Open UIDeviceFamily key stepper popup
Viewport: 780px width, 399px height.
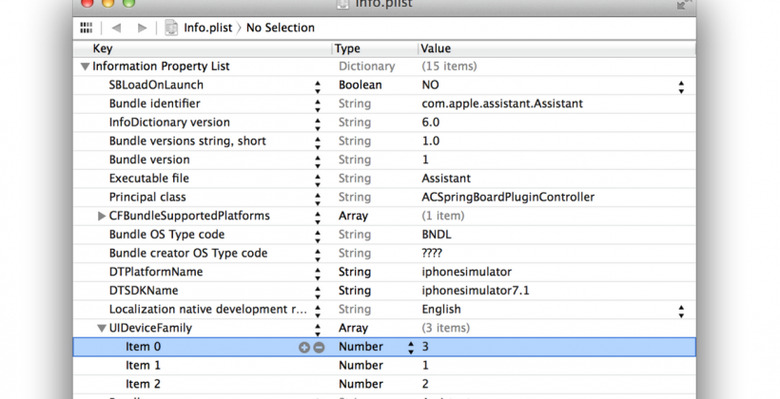(317, 330)
